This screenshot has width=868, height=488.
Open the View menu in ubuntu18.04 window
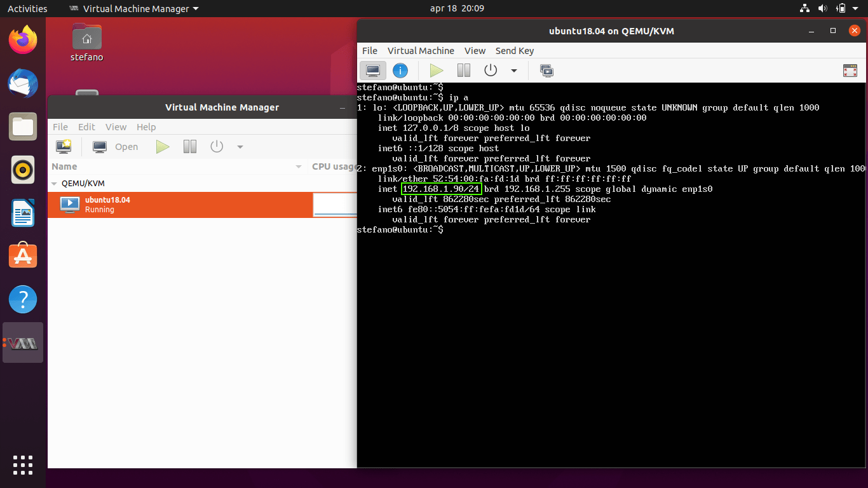pos(475,51)
